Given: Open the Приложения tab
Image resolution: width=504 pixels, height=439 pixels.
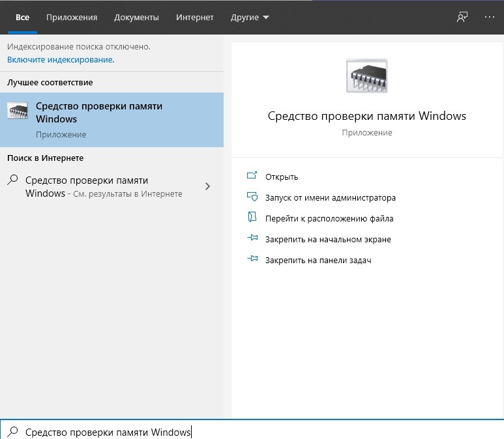Looking at the screenshot, I should 72,18.
